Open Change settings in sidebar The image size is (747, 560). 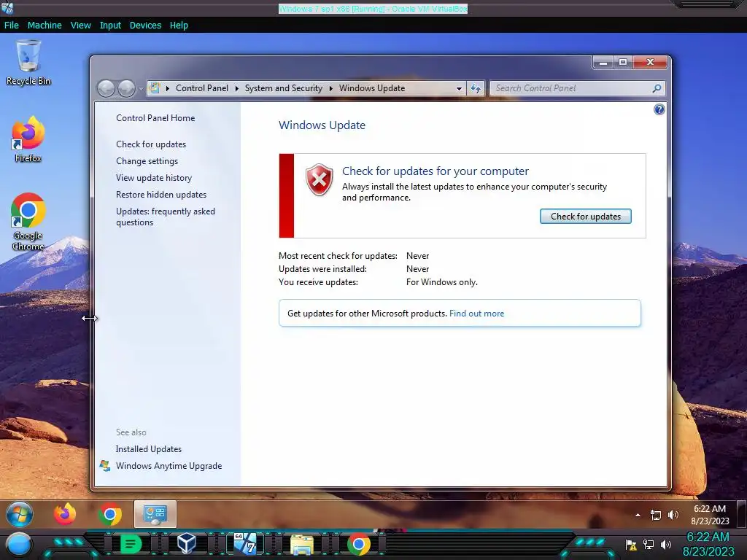(x=147, y=161)
